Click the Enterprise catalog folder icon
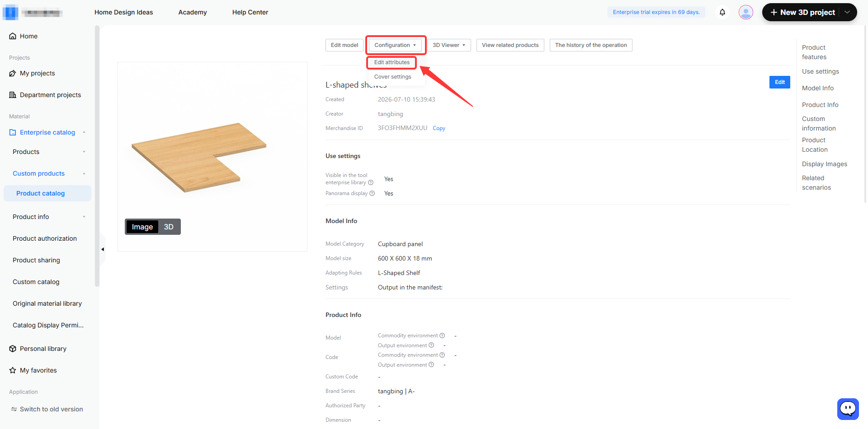Screen dimensions: 868x429 (x=13, y=132)
